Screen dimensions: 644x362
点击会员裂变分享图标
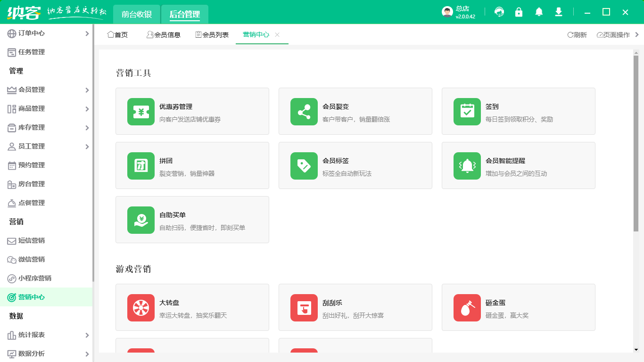(304, 111)
